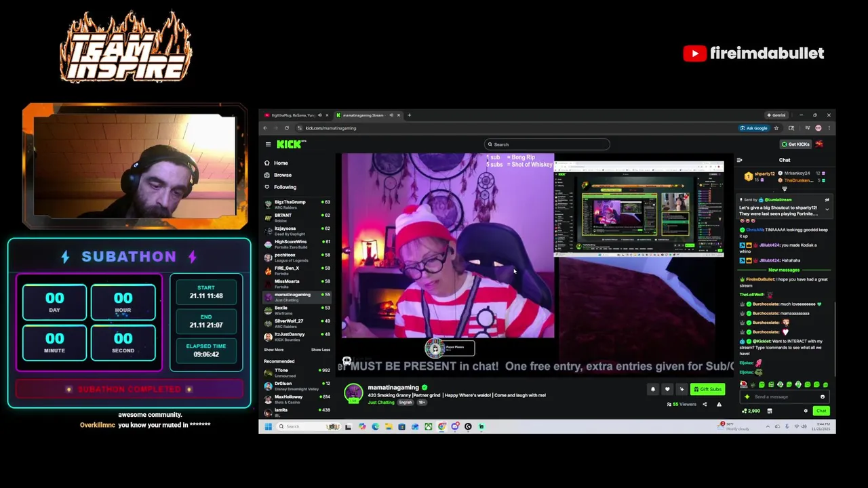Image resolution: width=868 pixels, height=488 pixels.
Task: Click the Gift Subs button
Action: [x=707, y=389]
